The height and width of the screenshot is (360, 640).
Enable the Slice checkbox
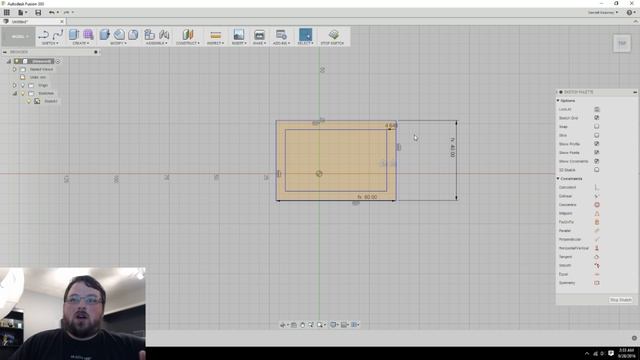(597, 135)
